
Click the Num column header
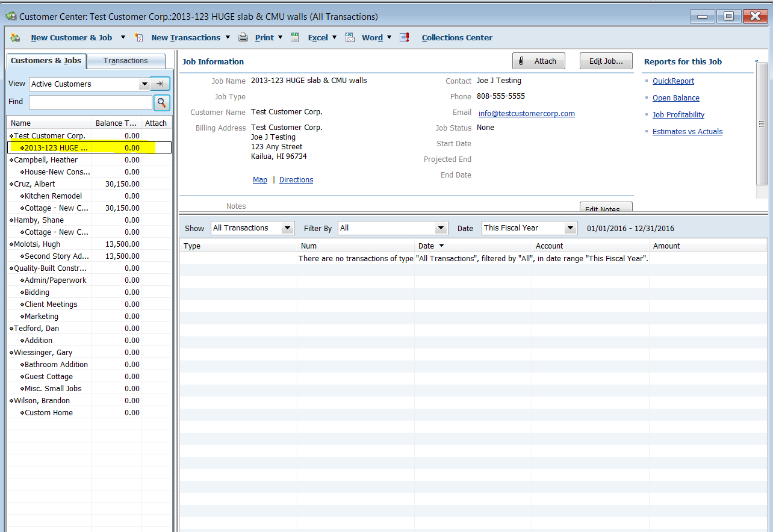point(356,246)
